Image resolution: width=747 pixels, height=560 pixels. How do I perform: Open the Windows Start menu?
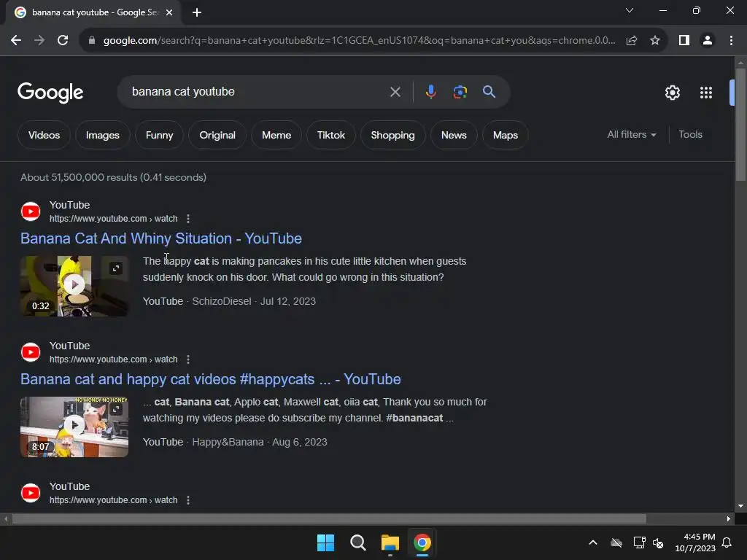coord(326,542)
